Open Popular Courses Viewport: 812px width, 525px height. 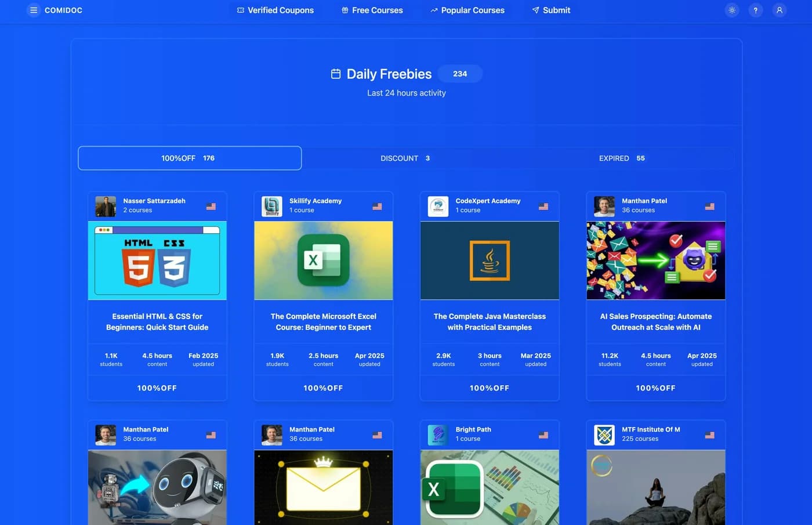467,10
